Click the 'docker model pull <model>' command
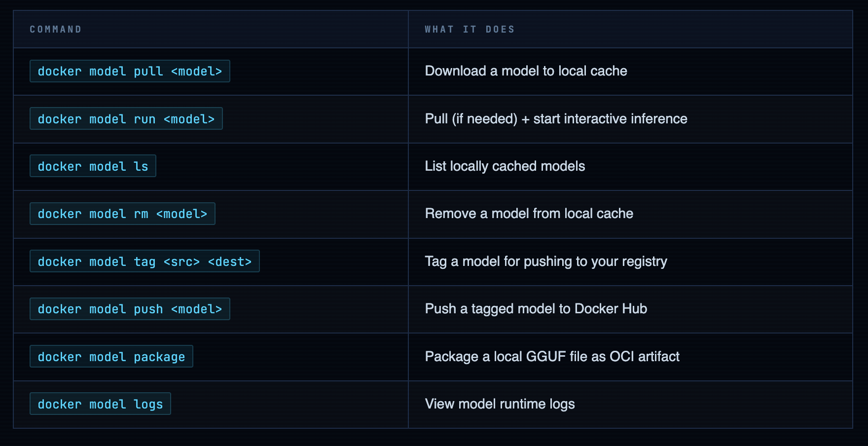This screenshot has width=868, height=446. (130, 72)
